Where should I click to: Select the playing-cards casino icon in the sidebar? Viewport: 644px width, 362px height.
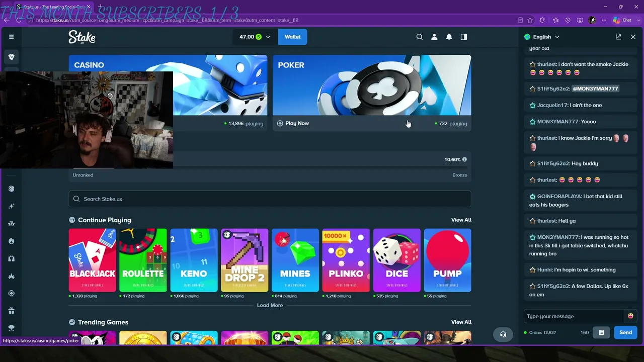[x=11, y=57]
